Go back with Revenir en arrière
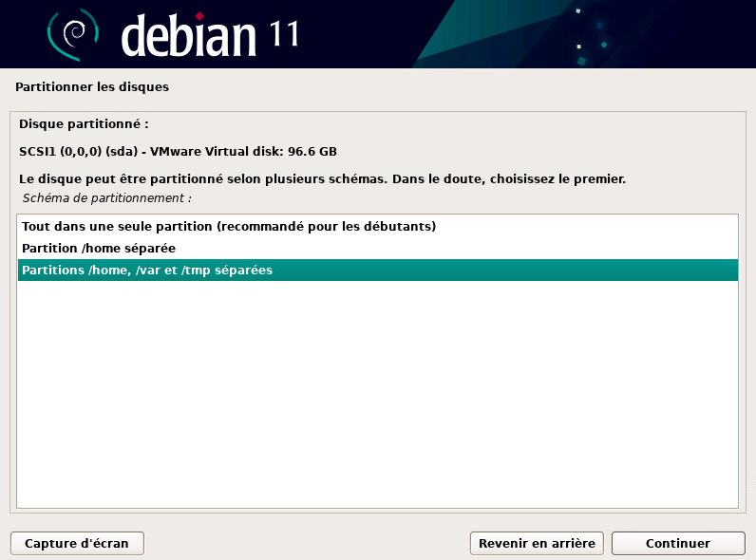 click(x=537, y=544)
